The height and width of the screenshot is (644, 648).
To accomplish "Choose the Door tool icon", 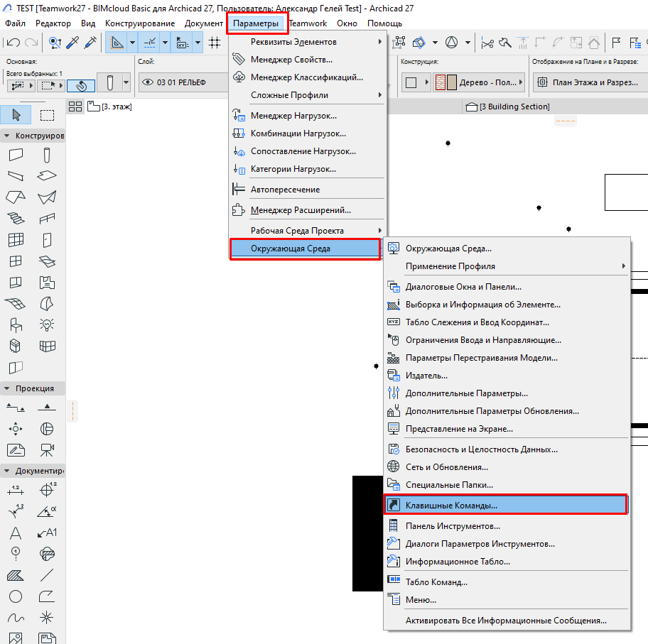I will click(x=47, y=239).
